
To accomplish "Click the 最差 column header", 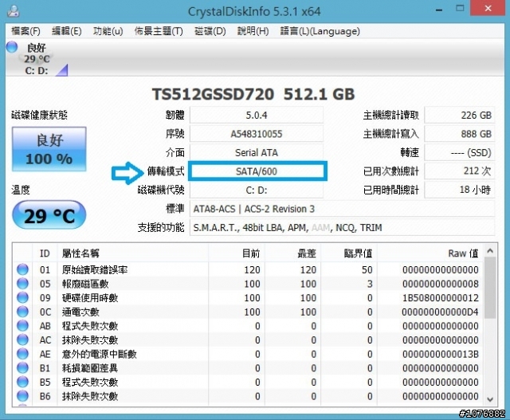I will (292, 253).
